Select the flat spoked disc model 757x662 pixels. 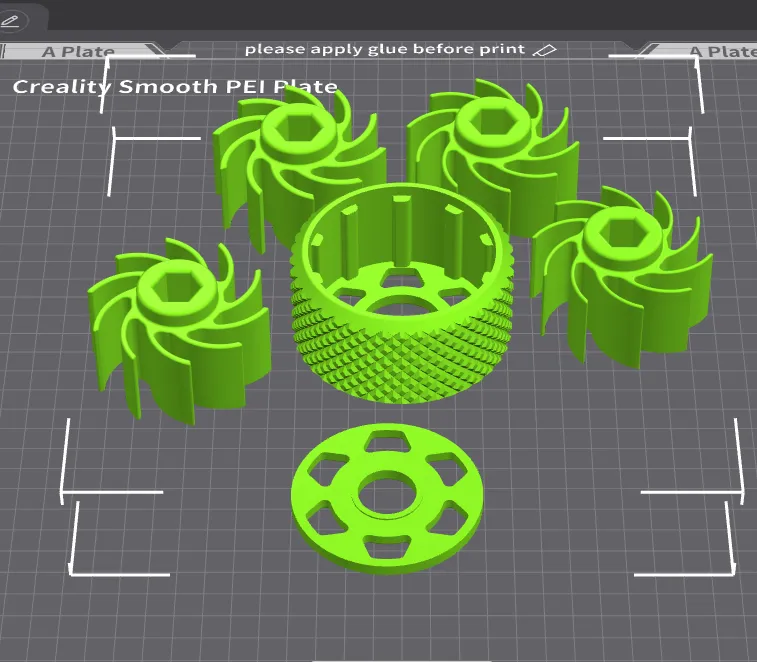[387, 498]
